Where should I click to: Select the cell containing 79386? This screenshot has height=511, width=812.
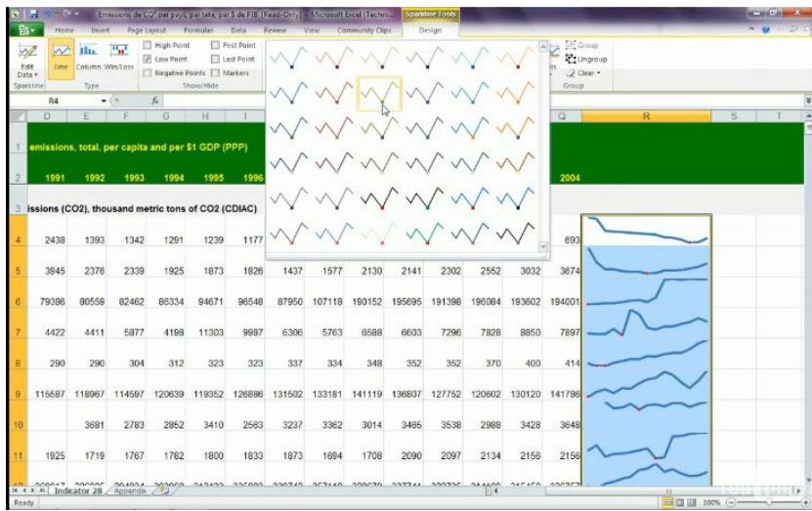pyautogui.click(x=47, y=293)
